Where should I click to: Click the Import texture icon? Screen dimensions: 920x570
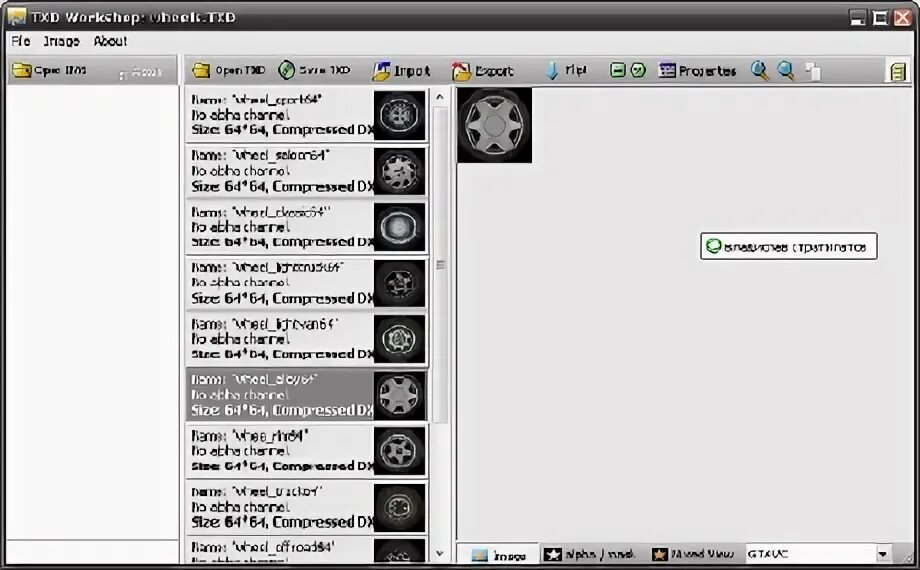click(381, 71)
